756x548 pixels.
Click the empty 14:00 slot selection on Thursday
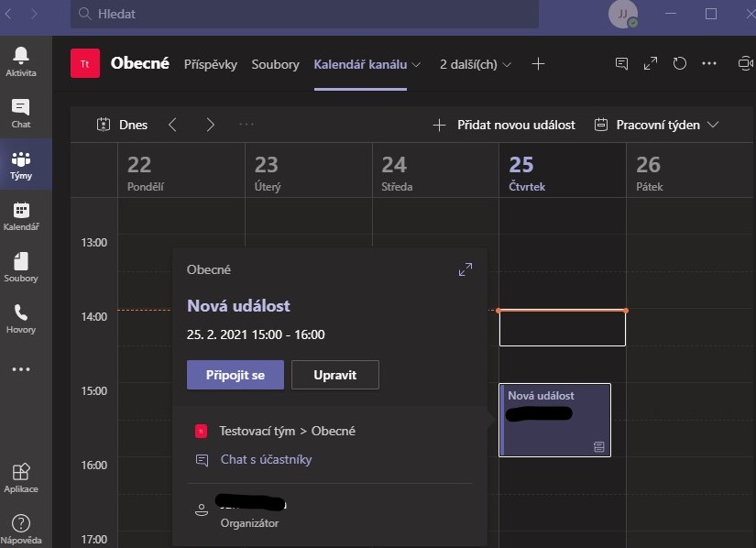pos(562,328)
